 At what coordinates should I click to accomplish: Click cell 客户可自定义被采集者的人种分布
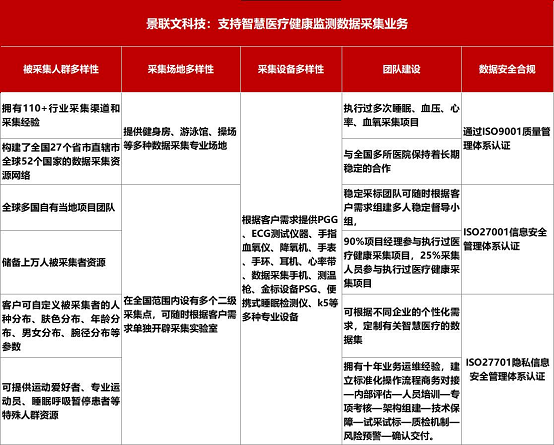point(61,326)
